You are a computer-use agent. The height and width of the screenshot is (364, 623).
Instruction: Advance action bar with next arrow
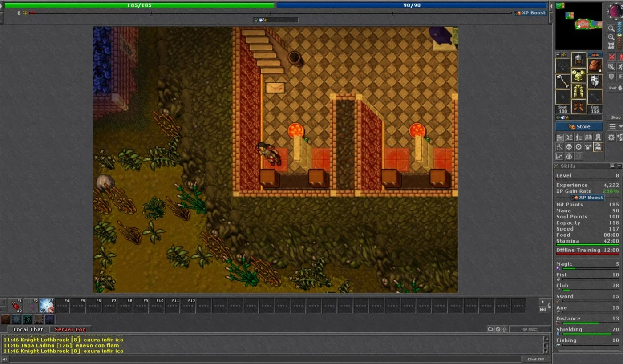pyautogui.click(x=542, y=302)
